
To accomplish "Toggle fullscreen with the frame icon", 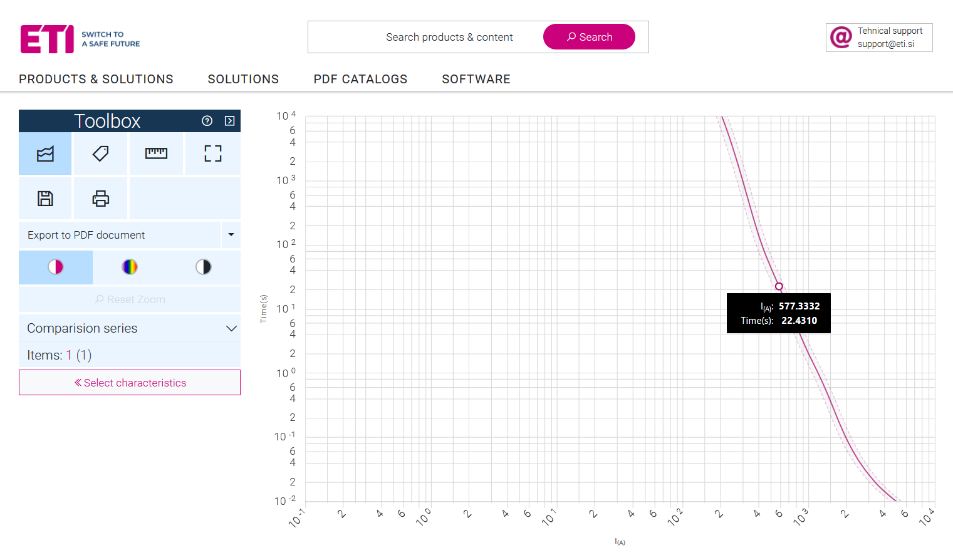I will click(x=212, y=153).
